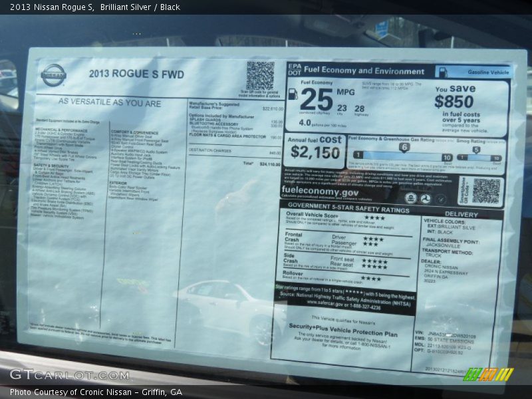
Task: Click the "28" highway MPG value
Action: [x=359, y=109]
